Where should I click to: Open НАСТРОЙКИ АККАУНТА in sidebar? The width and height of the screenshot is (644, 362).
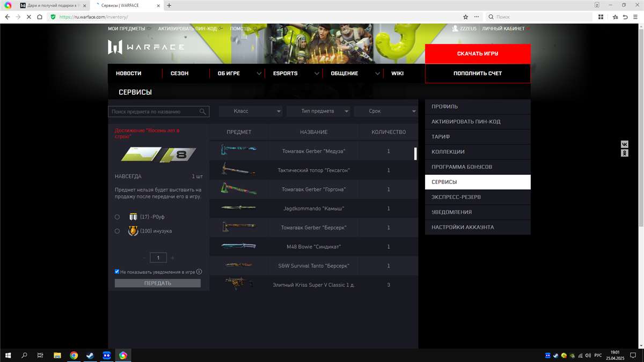[x=478, y=227]
